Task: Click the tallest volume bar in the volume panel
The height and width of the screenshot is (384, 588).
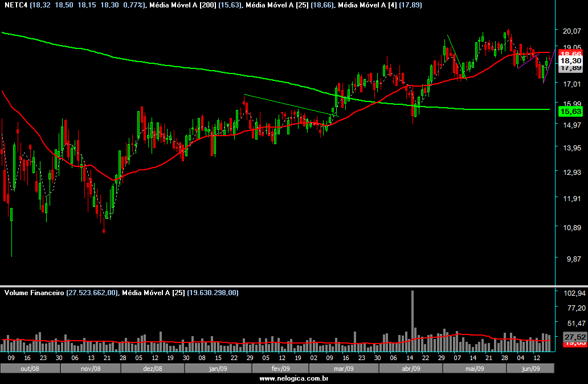Action: point(413,321)
